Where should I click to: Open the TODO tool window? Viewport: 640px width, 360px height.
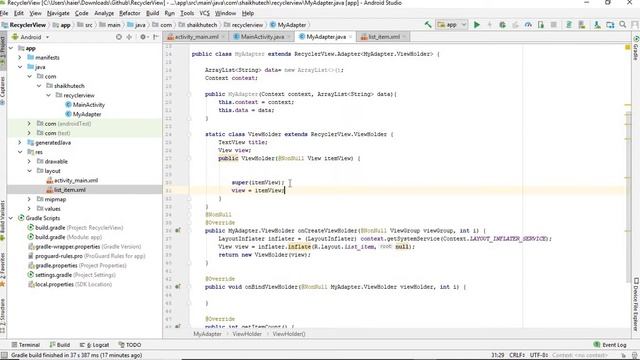click(x=130, y=345)
